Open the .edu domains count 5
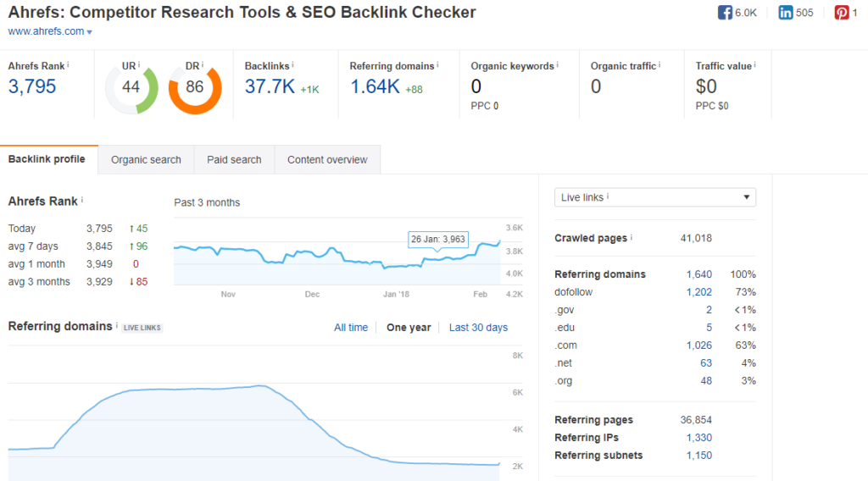Image resolution: width=868 pixels, height=481 pixels. (x=709, y=328)
